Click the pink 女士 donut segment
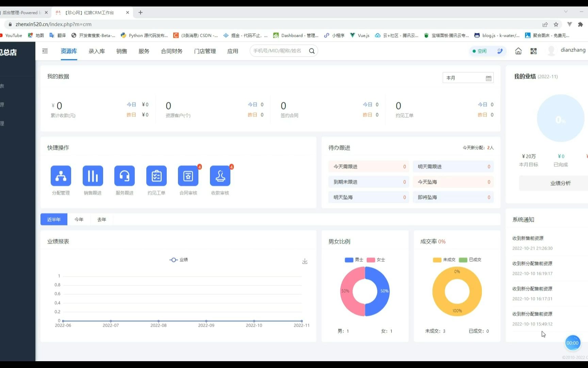Viewport: 588px width, 368px height. pyautogui.click(x=346, y=291)
